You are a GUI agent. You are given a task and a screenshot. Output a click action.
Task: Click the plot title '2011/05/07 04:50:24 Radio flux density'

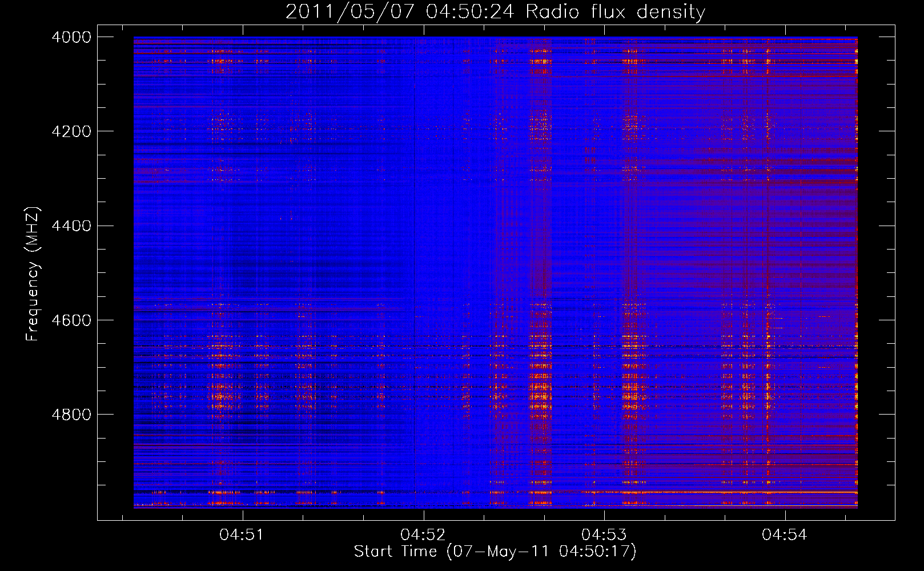[x=495, y=11]
